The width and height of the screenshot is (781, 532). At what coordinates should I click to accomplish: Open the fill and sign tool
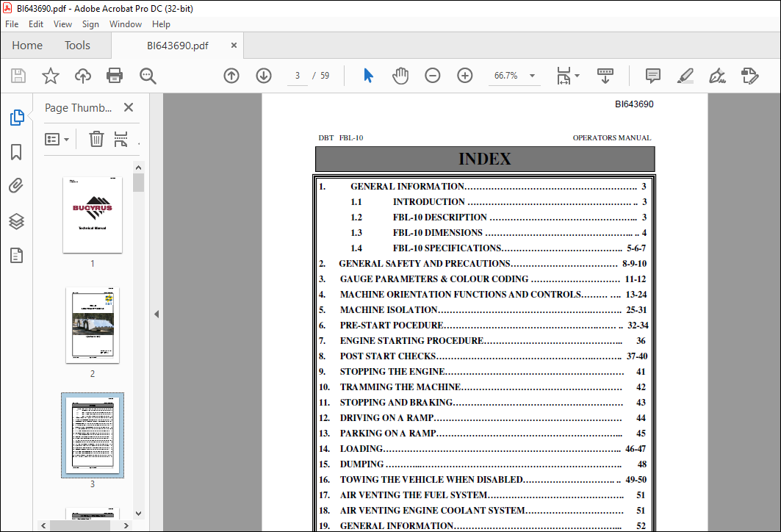(x=717, y=76)
